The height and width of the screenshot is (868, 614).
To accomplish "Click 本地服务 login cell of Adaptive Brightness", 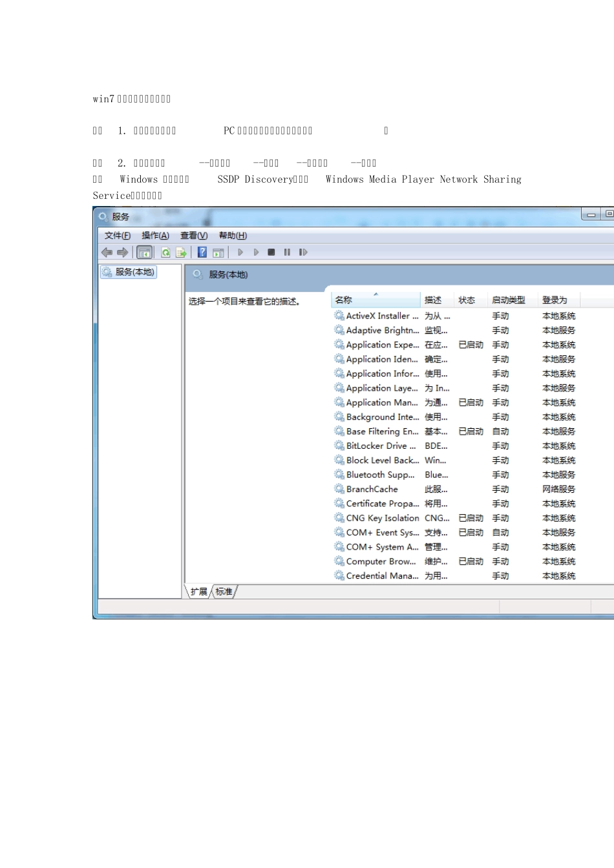I will (x=559, y=330).
